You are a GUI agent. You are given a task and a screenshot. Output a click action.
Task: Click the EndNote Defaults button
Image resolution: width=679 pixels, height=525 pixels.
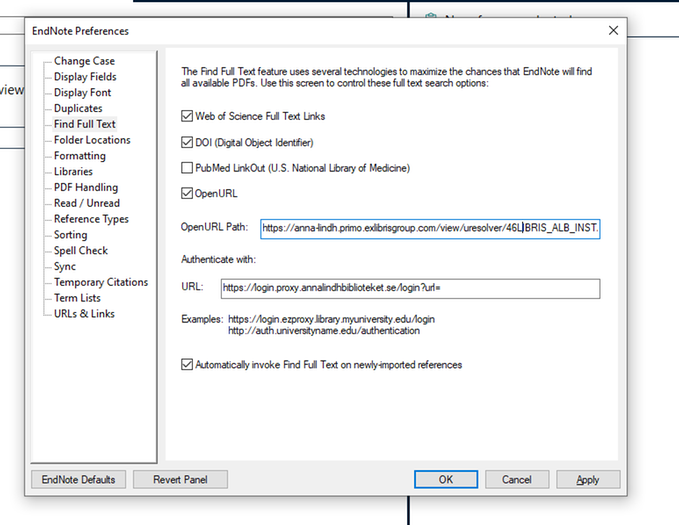coord(78,480)
